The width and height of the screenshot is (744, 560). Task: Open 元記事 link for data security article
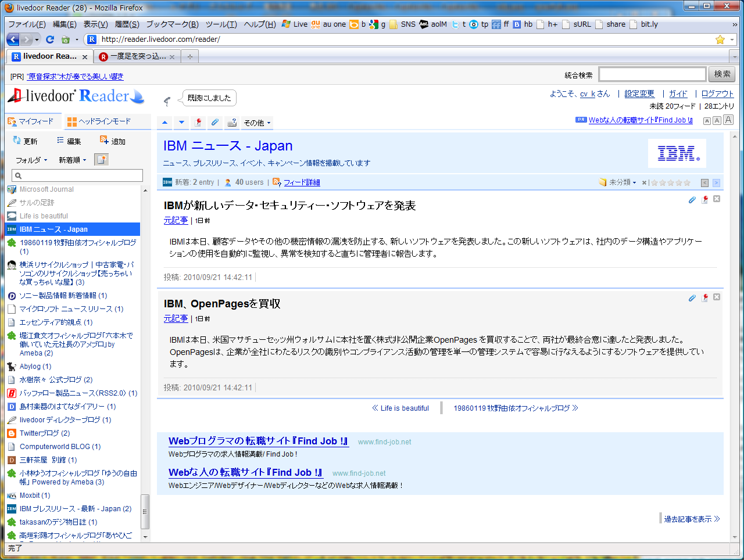(176, 220)
